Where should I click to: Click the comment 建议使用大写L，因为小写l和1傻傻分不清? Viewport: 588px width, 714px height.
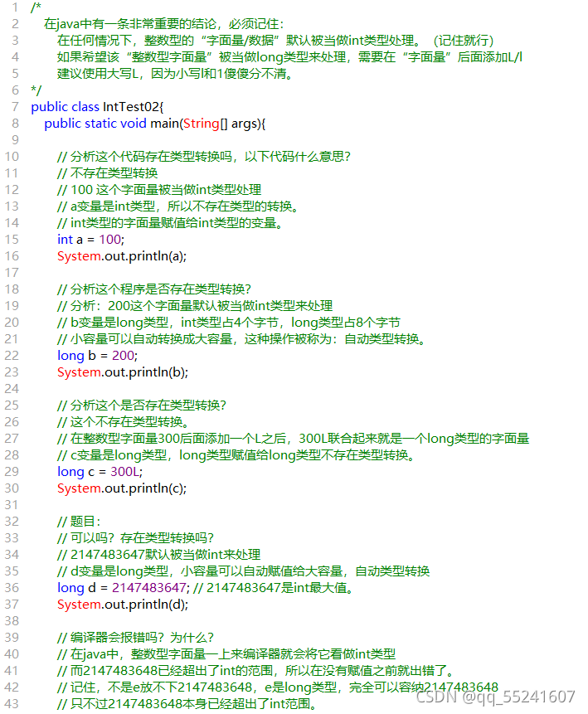point(174,74)
